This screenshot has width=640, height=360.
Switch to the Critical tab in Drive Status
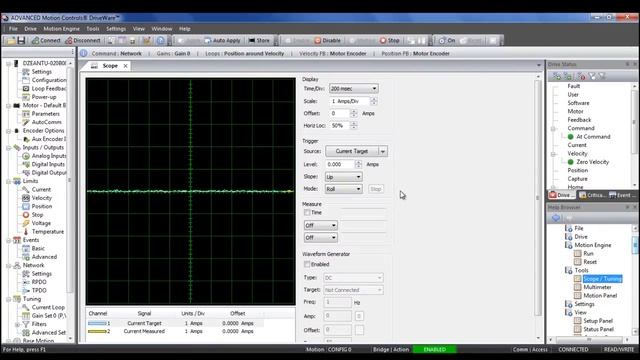592,196
